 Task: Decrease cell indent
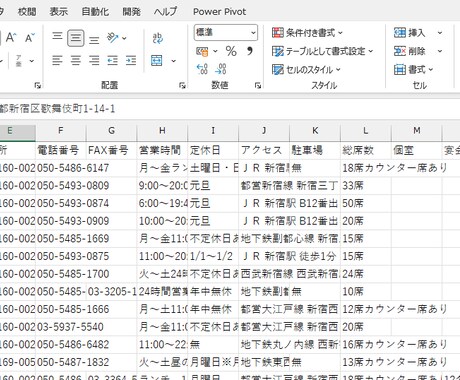coord(112,60)
